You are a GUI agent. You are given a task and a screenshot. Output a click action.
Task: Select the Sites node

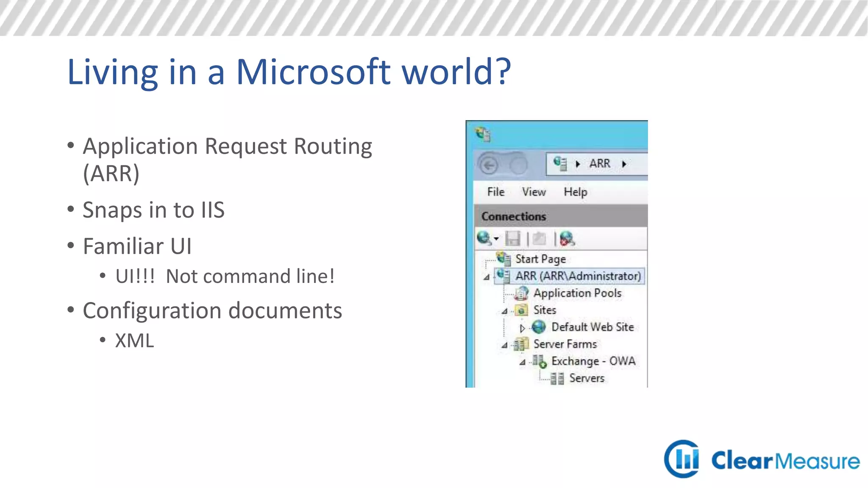point(545,310)
